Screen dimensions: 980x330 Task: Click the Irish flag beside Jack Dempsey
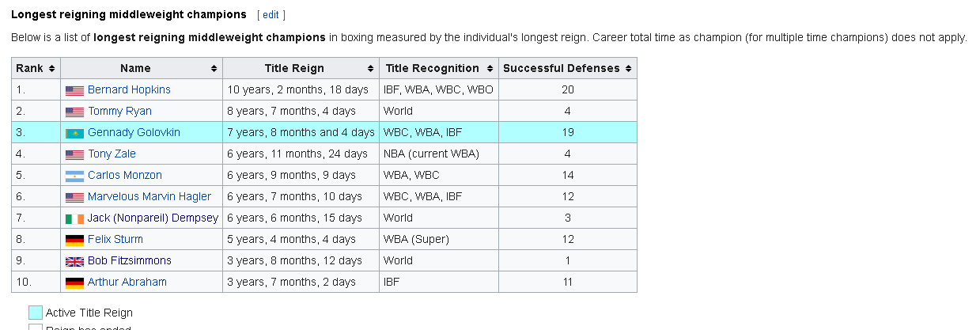74,218
